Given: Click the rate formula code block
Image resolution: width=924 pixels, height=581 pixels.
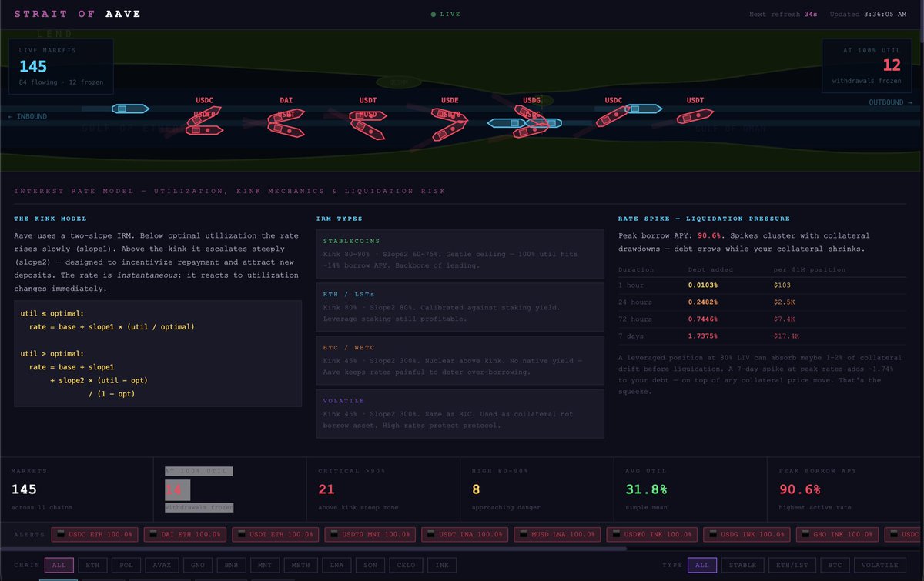Looking at the screenshot, I should pos(158,353).
